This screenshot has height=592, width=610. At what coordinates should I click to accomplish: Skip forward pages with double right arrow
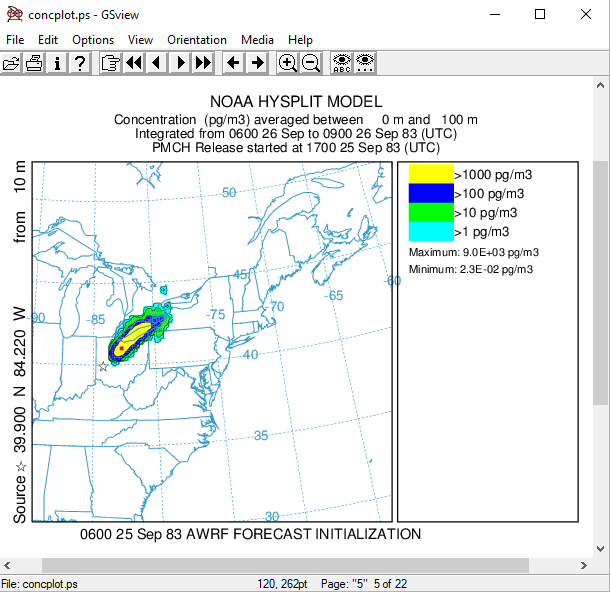tap(203, 63)
